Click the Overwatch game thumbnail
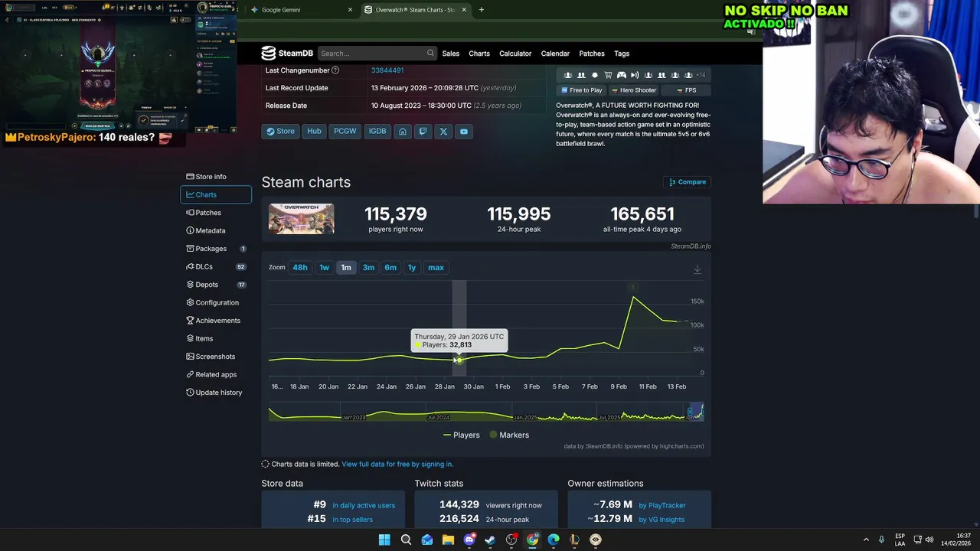Viewport: 980px width, 551px height. [302, 219]
